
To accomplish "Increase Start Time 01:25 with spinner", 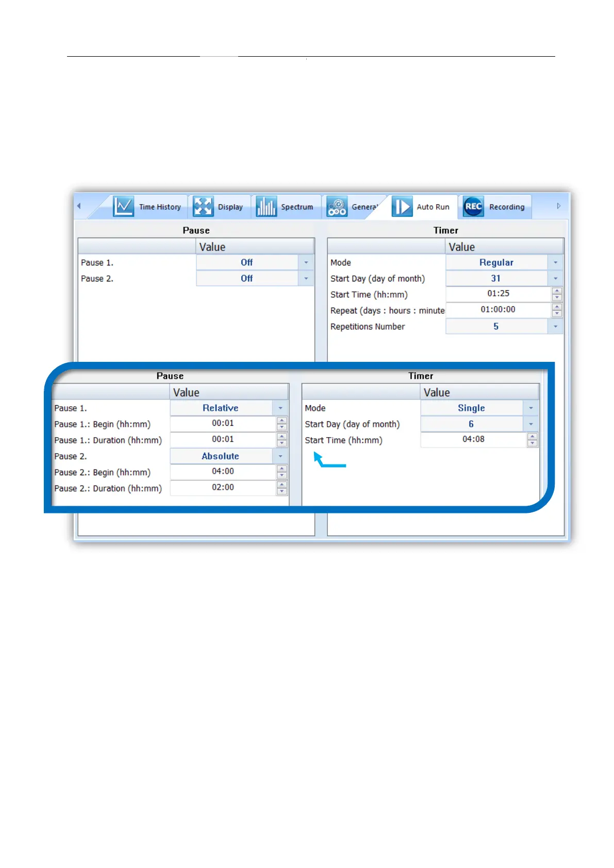I will pyautogui.click(x=557, y=291).
